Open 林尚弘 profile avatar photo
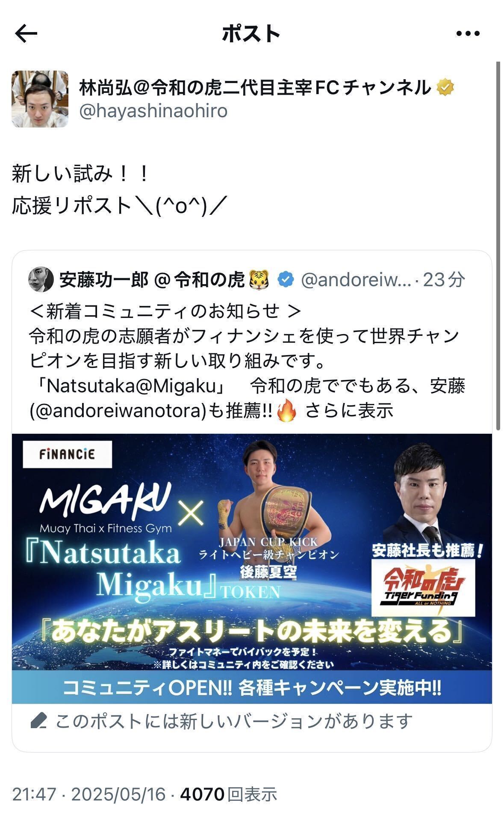This screenshot has height=815, width=504. point(40,99)
